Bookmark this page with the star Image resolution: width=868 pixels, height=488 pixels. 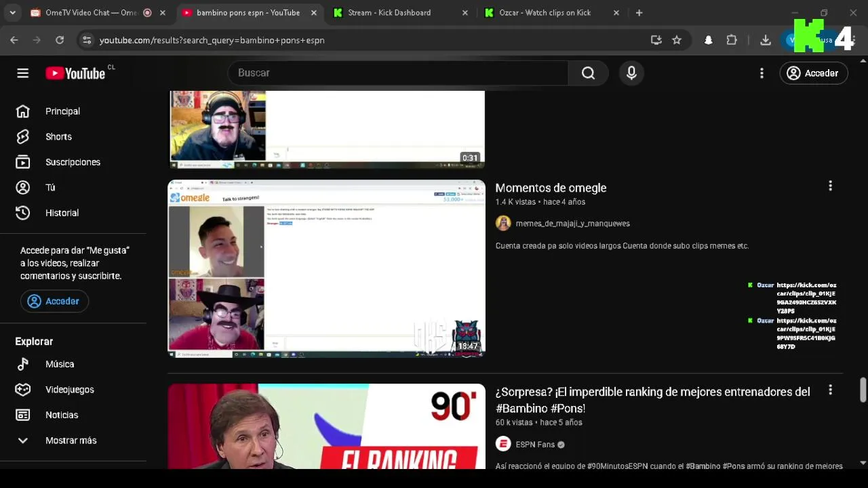[677, 40]
